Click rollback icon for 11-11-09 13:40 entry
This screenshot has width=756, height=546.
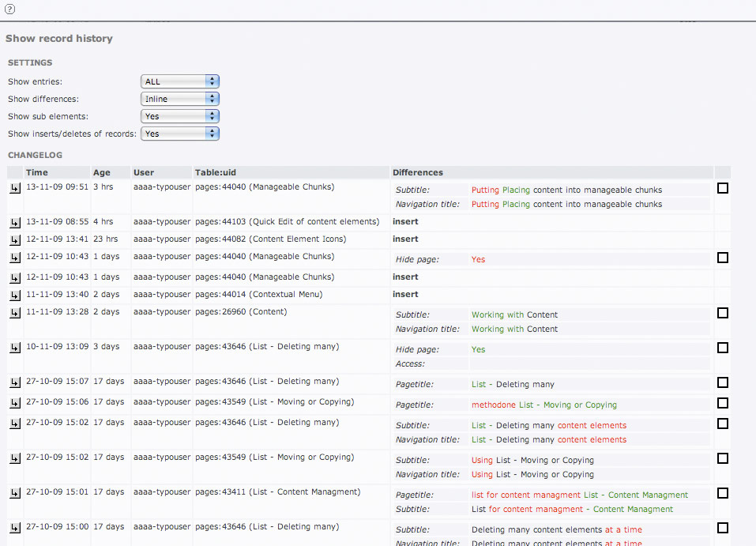(15, 296)
